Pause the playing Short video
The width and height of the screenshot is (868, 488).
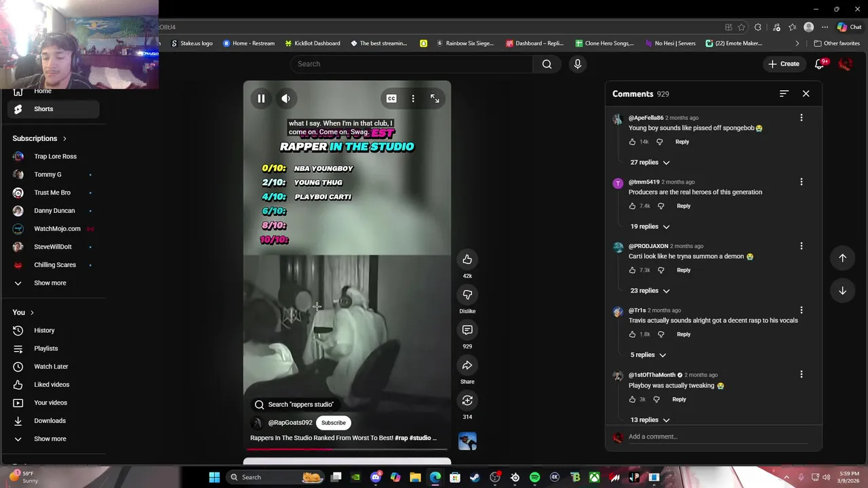pyautogui.click(x=261, y=99)
